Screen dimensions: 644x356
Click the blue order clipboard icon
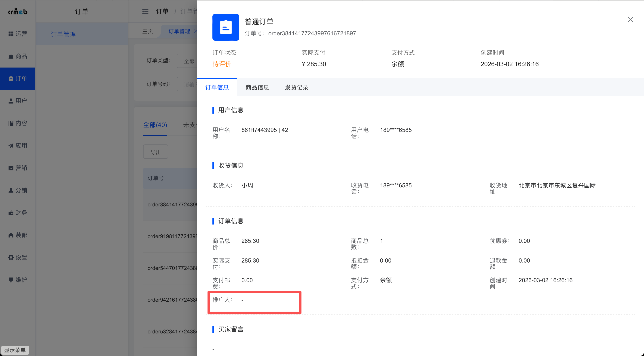coord(225,27)
